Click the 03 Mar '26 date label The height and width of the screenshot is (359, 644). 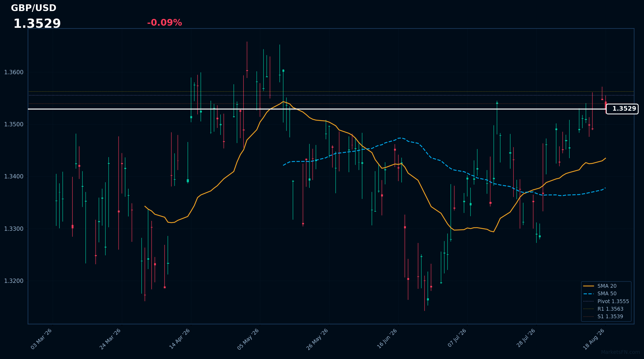coord(41,339)
